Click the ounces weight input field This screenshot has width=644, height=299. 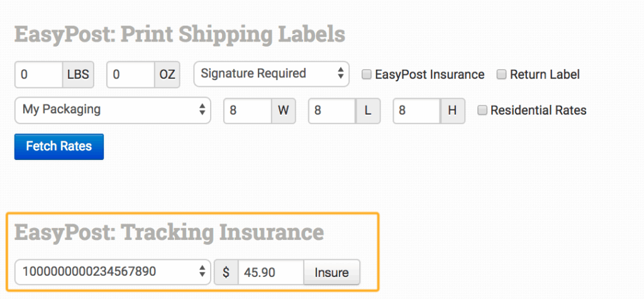pyautogui.click(x=131, y=74)
